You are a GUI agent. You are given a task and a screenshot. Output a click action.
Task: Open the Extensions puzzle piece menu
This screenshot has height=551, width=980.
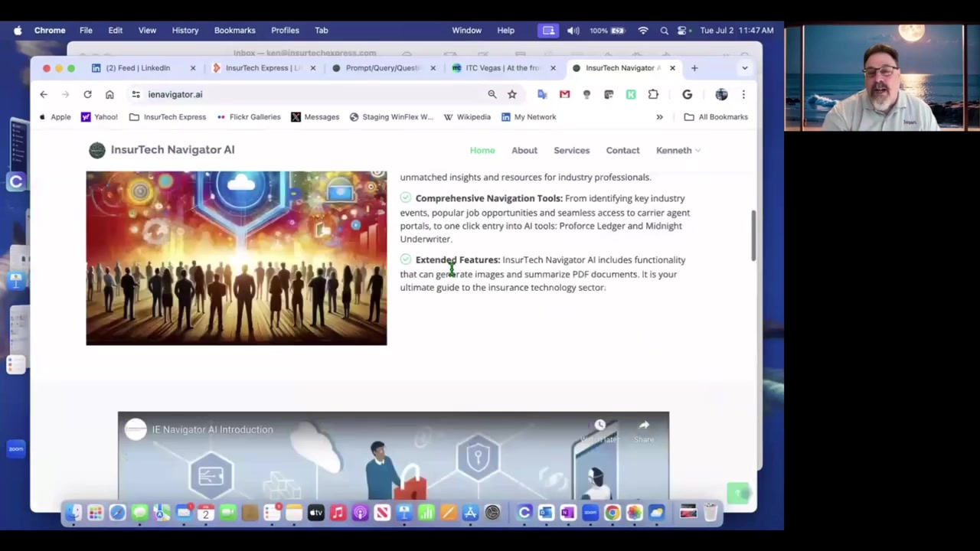pos(653,94)
